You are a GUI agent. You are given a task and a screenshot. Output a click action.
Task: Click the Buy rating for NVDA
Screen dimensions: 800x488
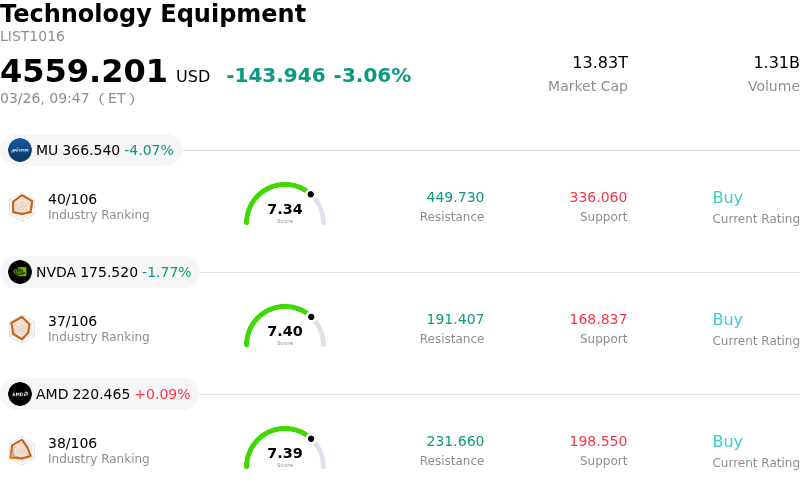pyautogui.click(x=727, y=320)
